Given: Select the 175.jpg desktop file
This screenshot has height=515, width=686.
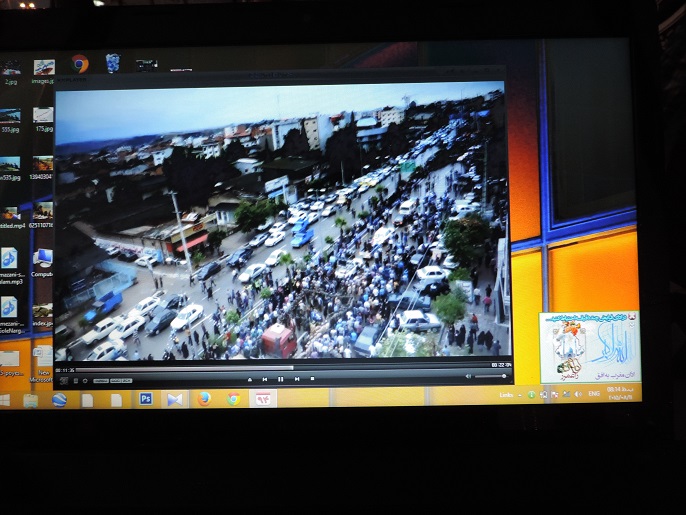Looking at the screenshot, I should 43,119.
